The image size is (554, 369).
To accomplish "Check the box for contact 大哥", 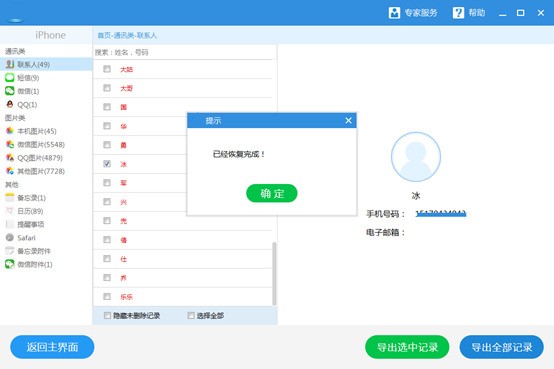I will [x=107, y=88].
